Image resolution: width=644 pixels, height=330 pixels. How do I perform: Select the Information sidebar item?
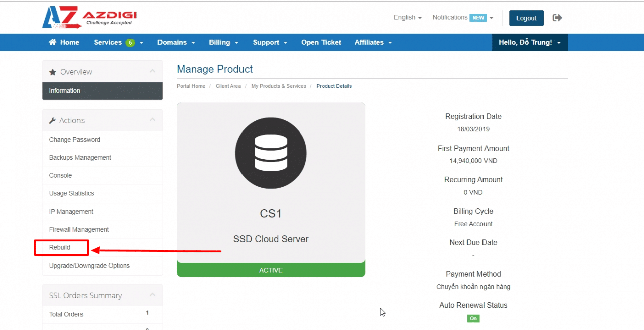pos(65,91)
